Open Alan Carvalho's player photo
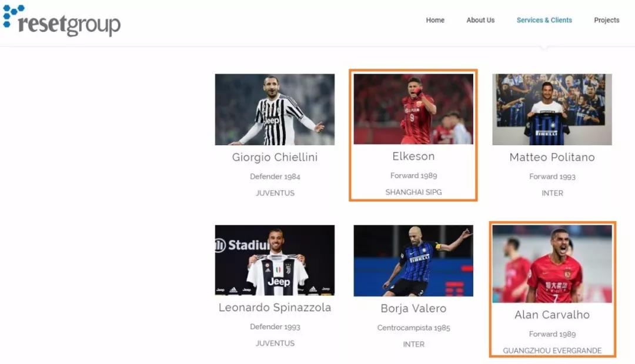This screenshot has height=364, width=635. [552, 264]
